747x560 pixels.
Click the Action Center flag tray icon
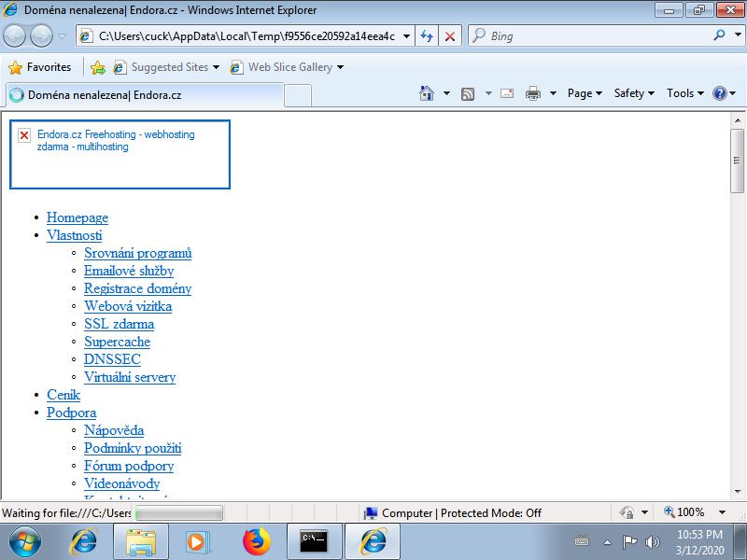(x=629, y=542)
